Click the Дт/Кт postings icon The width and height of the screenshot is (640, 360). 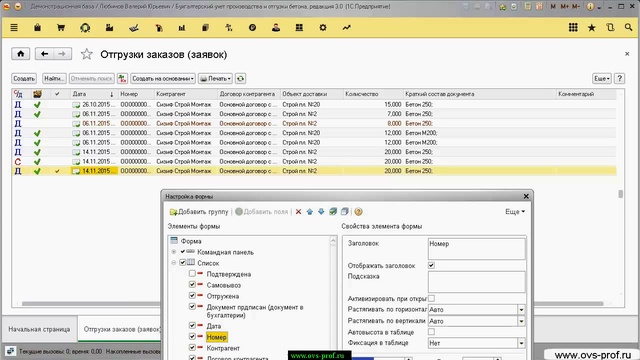(x=122, y=78)
